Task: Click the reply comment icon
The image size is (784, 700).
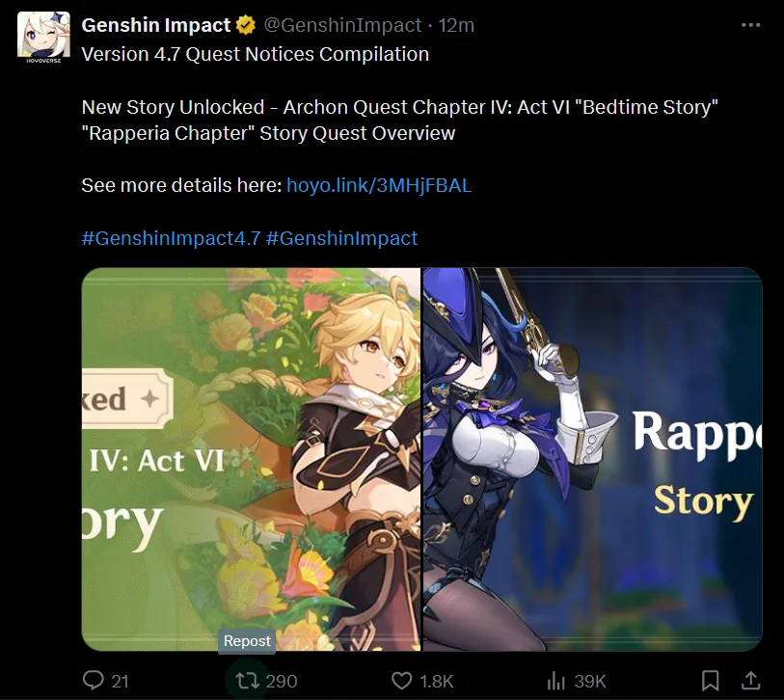Action: (x=93, y=680)
